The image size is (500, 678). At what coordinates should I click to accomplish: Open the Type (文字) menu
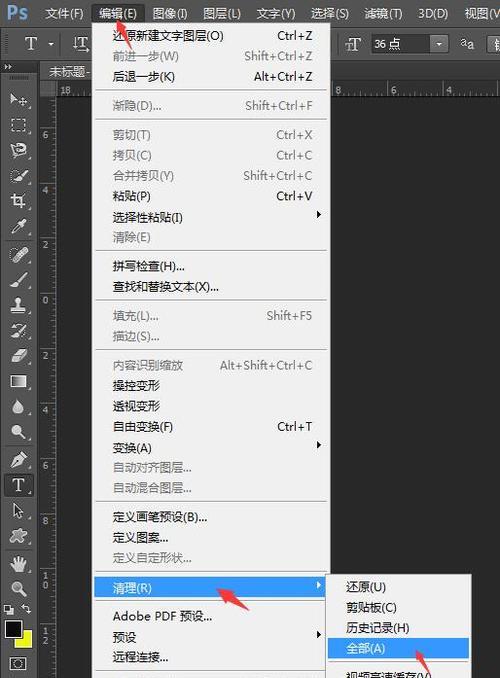(x=276, y=13)
